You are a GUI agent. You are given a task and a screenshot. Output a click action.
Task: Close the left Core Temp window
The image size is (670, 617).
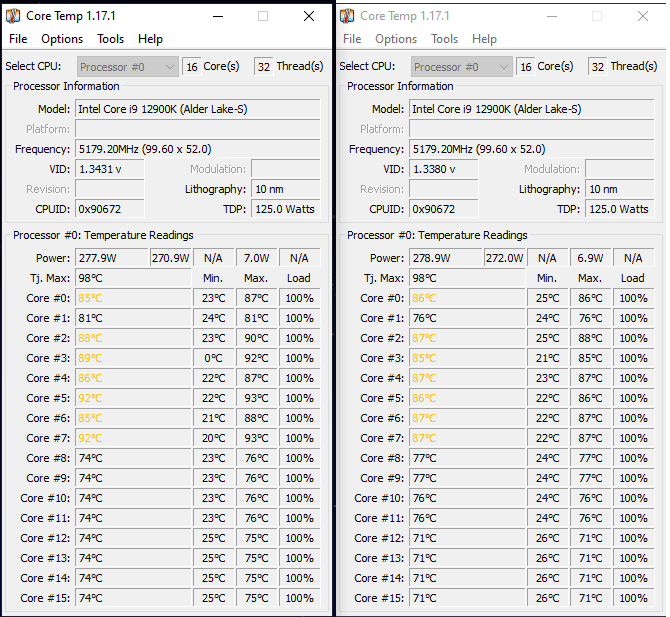[309, 16]
